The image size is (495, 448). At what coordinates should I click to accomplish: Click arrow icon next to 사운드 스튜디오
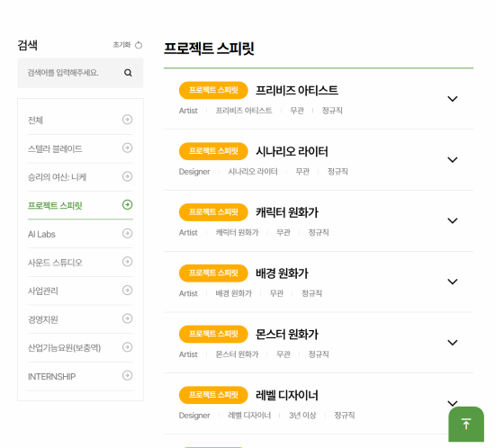click(127, 262)
